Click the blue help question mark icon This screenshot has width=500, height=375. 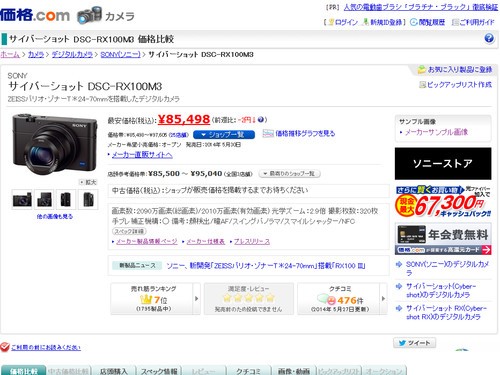489,38
